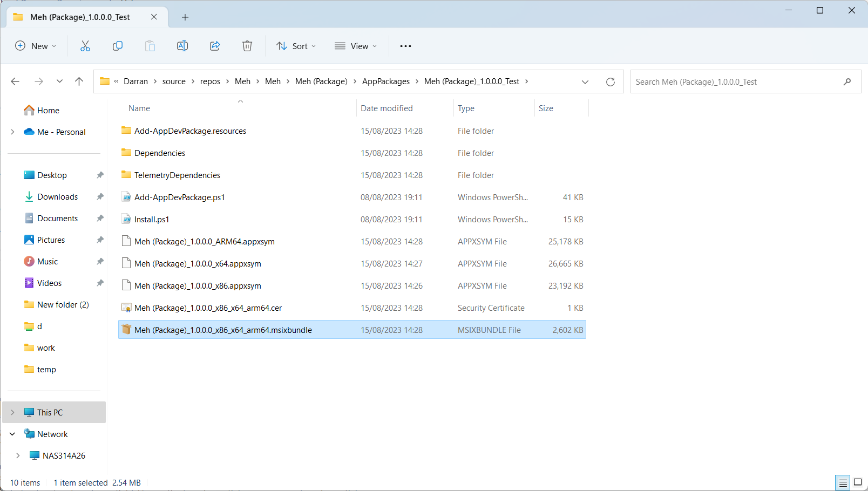The height and width of the screenshot is (491, 868).
Task: Open the Sort dropdown
Action: 295,46
